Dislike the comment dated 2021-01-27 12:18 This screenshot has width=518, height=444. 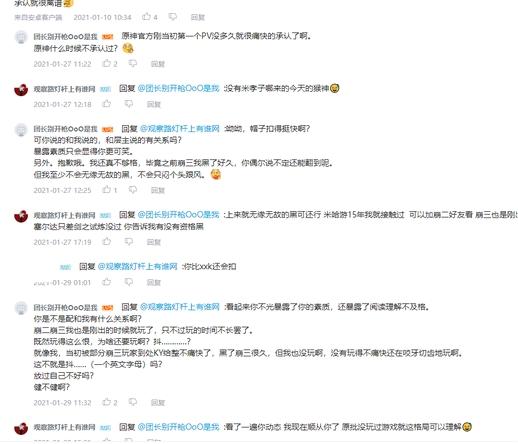pyautogui.click(x=129, y=104)
